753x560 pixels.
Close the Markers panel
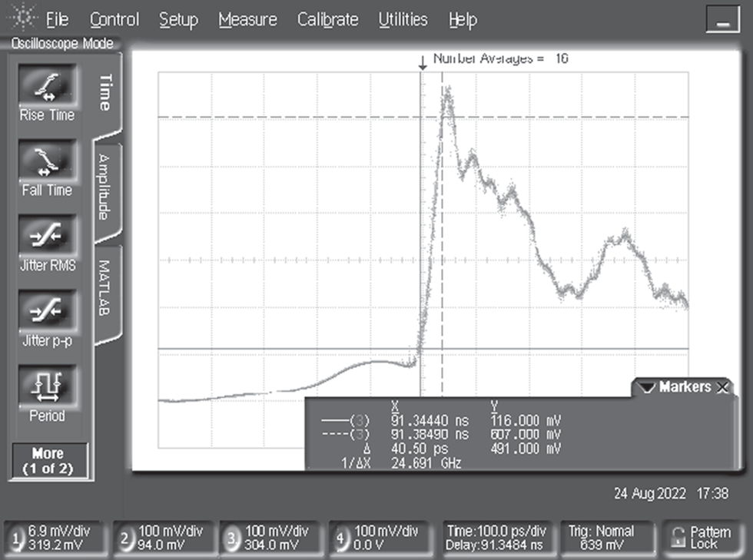pyautogui.click(x=722, y=388)
